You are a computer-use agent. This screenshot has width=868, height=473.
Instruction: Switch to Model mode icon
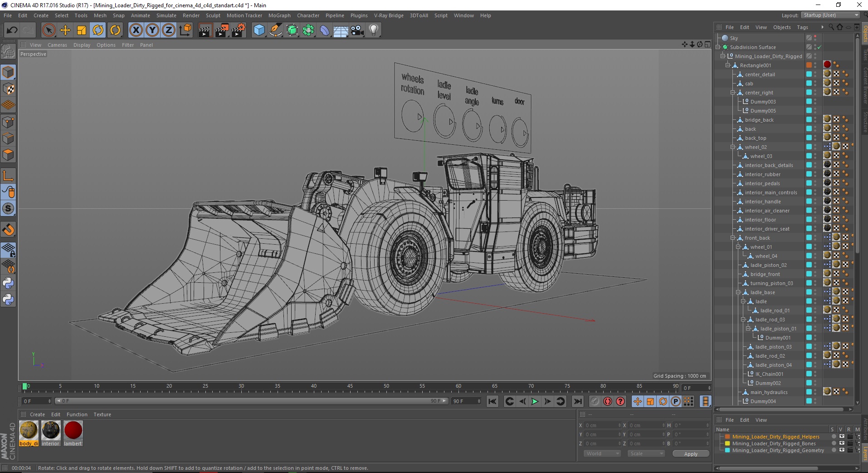click(x=8, y=72)
